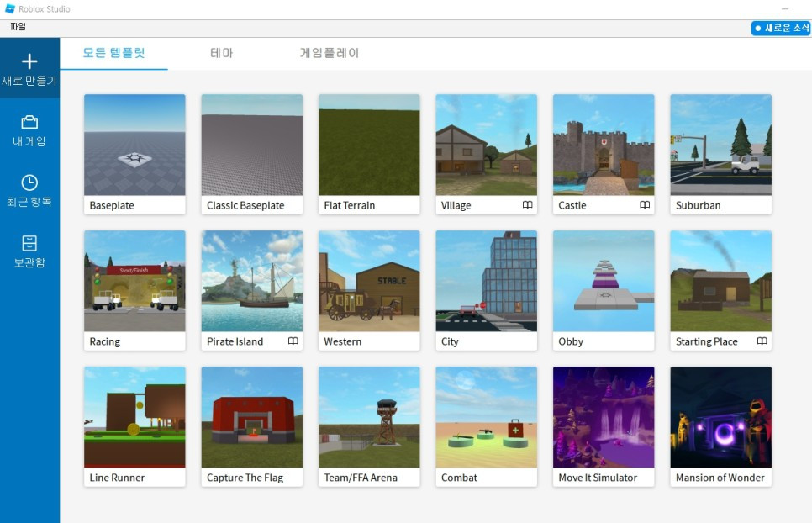The width and height of the screenshot is (812, 523).
Task: Click the 'Racing' label text
Action: pos(104,341)
